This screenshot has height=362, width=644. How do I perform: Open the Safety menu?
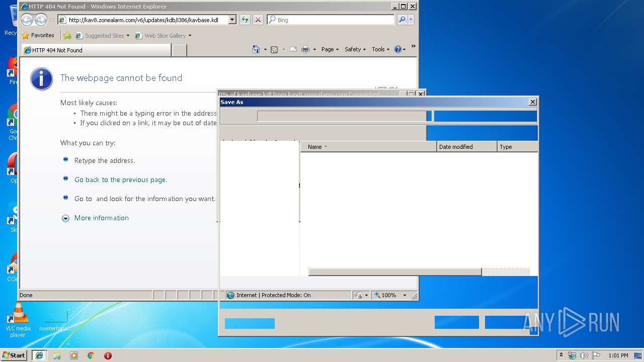click(355, 49)
